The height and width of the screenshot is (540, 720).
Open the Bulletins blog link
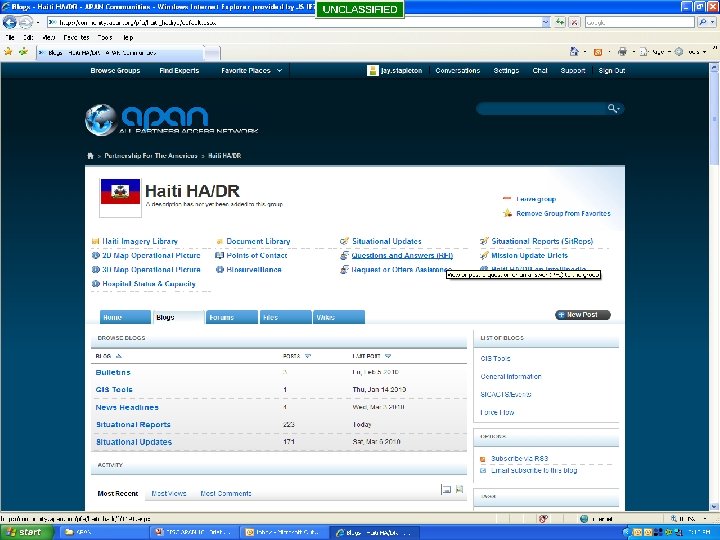[113, 372]
